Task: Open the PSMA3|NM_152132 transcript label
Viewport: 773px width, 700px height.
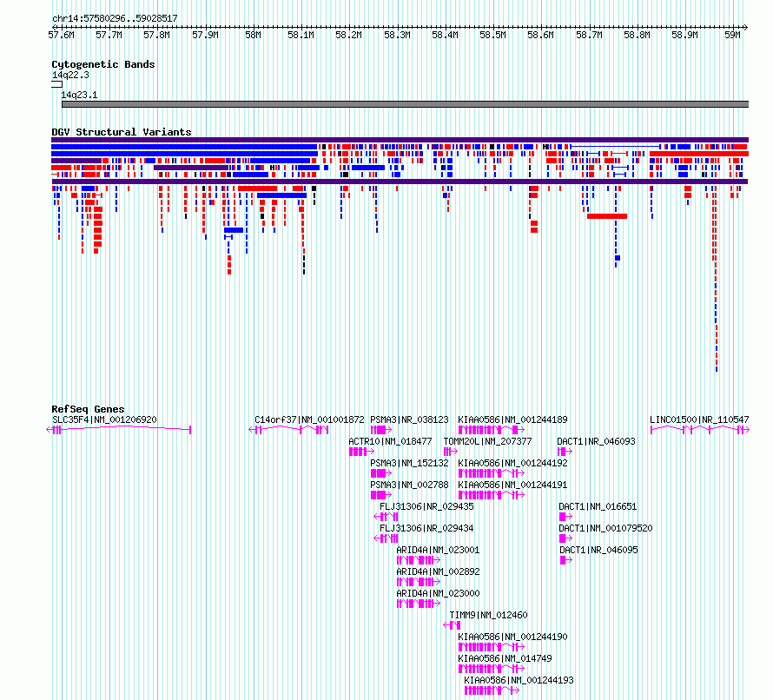Action: [x=410, y=464]
